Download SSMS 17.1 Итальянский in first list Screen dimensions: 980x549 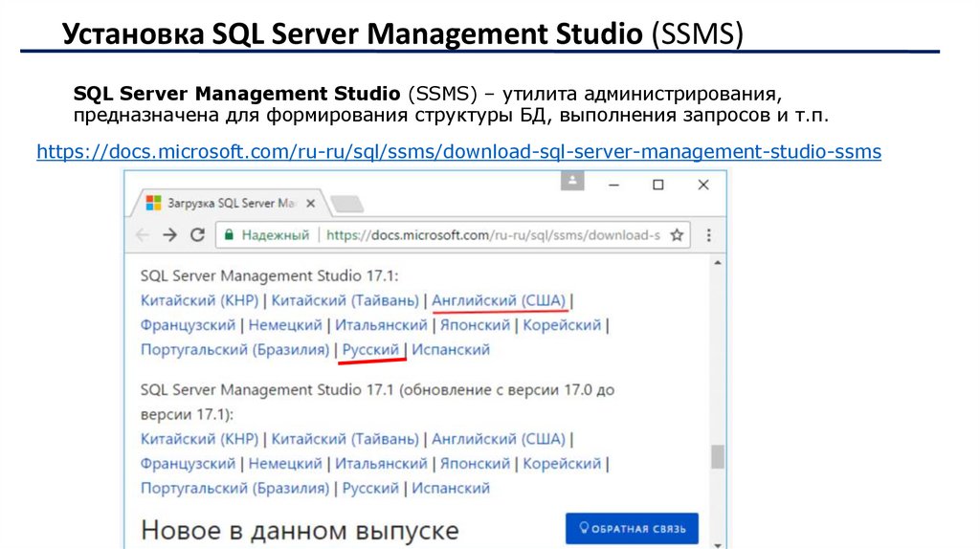click(381, 325)
